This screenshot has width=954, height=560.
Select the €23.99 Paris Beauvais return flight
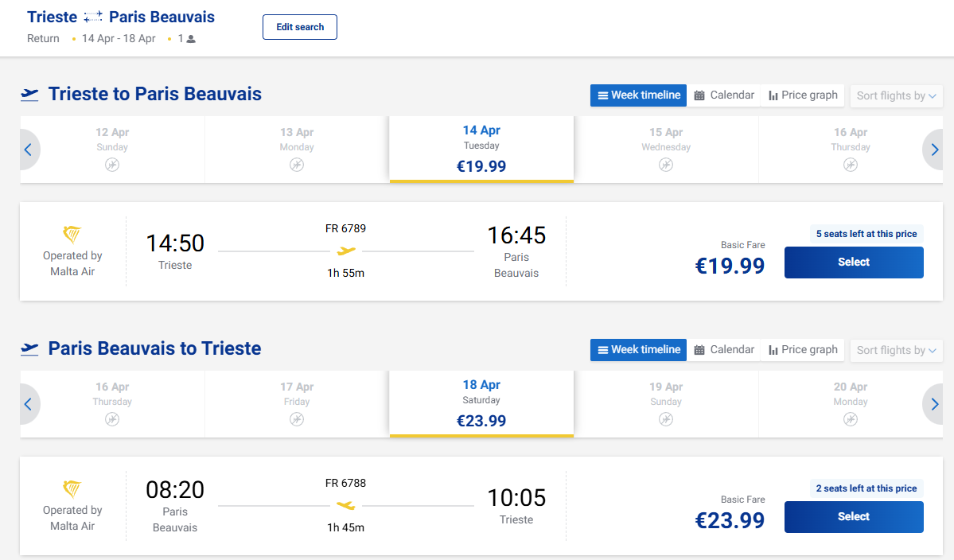click(x=854, y=517)
